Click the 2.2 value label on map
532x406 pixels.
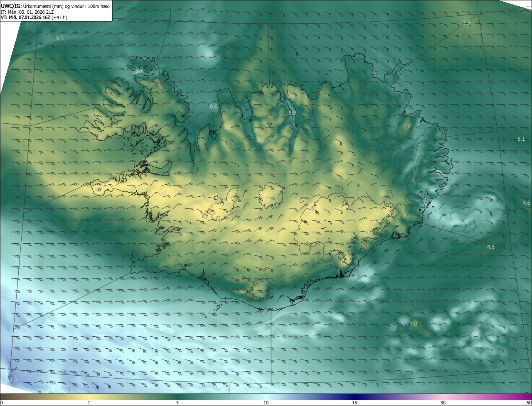tap(260, 139)
